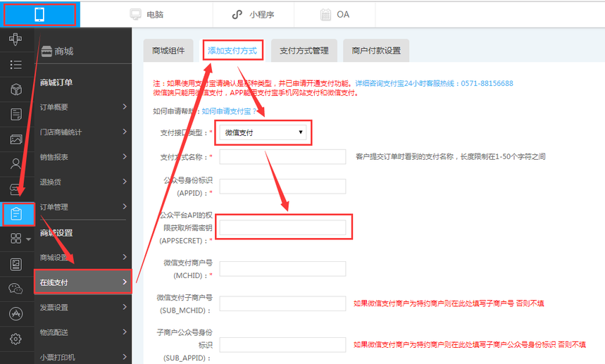The width and height of the screenshot is (605, 364).
Task: Click the framed photo sidebar icon
Action: 15,264
